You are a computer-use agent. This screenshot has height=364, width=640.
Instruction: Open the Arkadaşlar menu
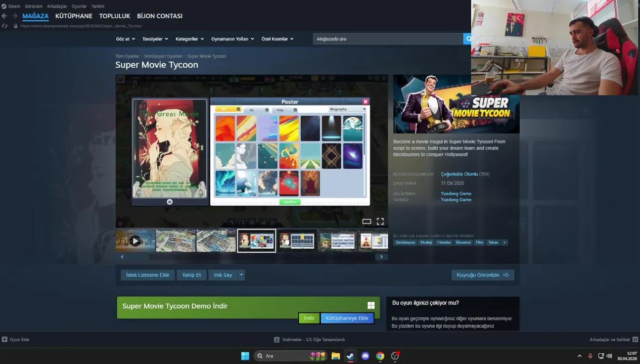[57, 6]
